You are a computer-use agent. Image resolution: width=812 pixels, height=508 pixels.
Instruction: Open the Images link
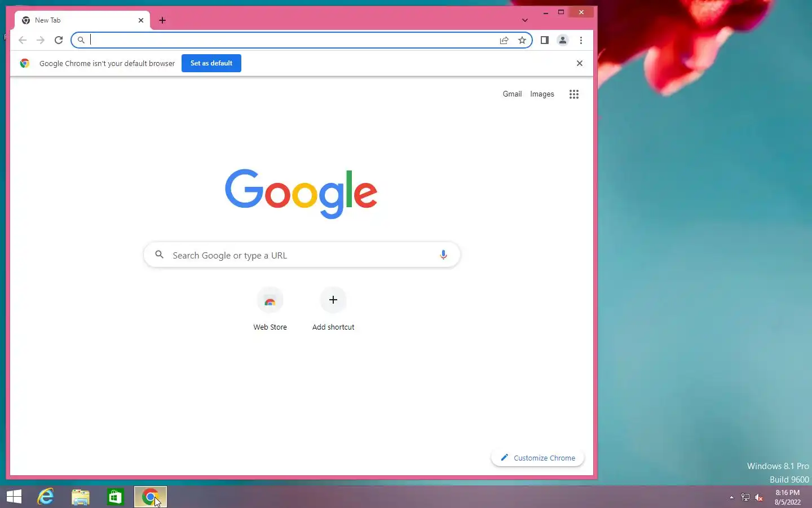[542, 94]
